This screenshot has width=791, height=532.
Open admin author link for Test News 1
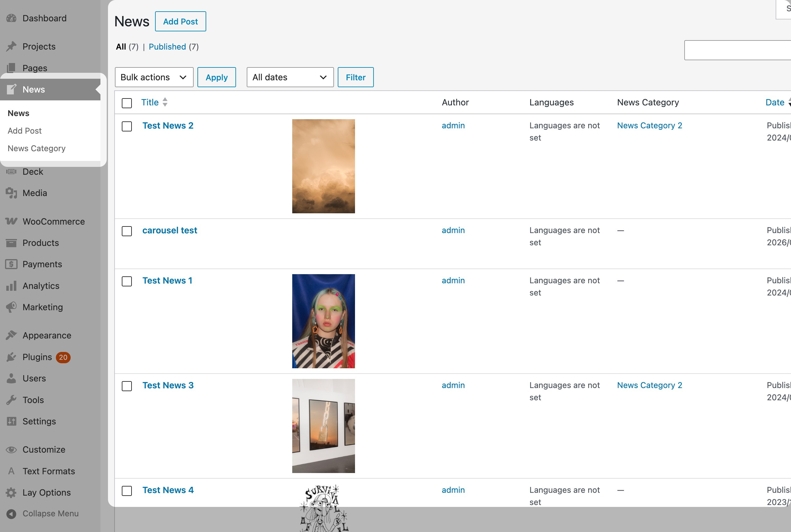(x=453, y=281)
